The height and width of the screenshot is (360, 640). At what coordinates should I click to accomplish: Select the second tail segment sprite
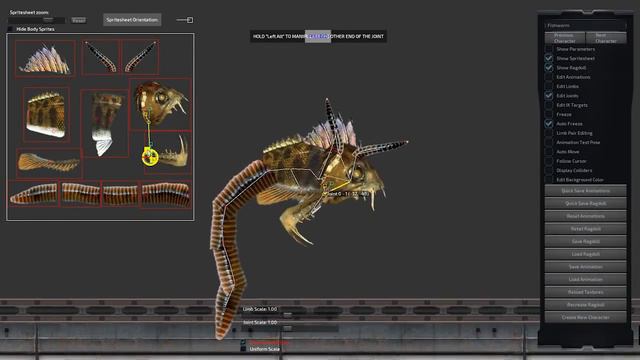(80, 194)
